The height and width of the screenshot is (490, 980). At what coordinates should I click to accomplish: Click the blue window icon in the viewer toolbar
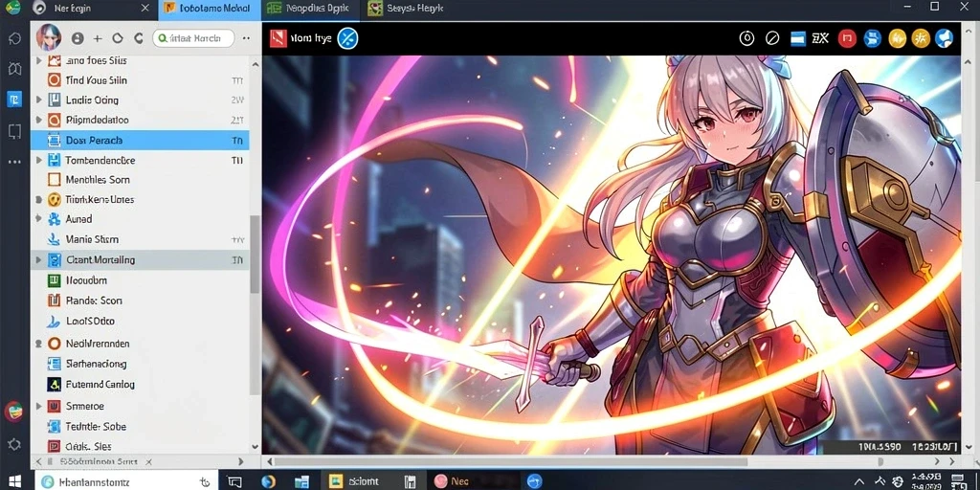tap(797, 38)
